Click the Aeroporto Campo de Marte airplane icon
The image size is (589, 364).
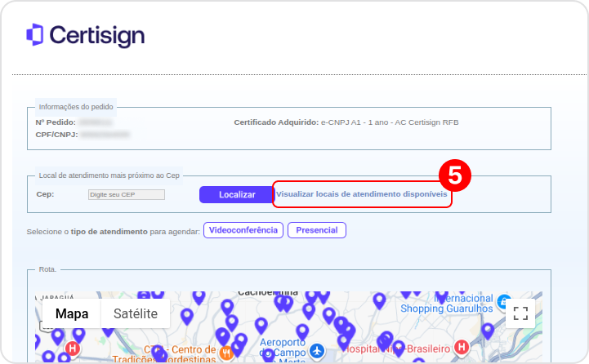(x=317, y=351)
